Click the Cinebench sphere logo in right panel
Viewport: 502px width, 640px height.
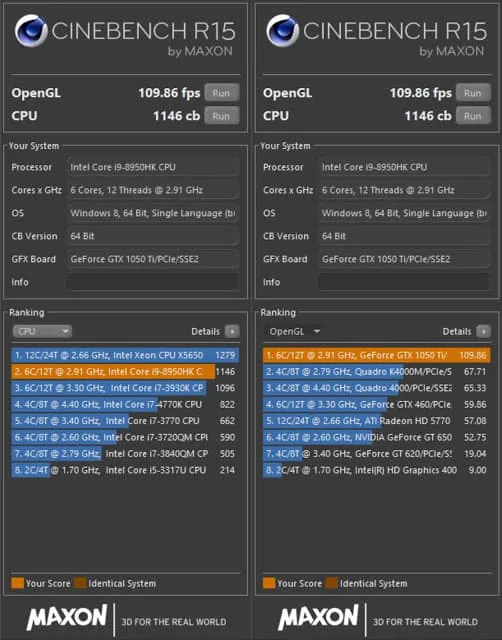(x=282, y=31)
